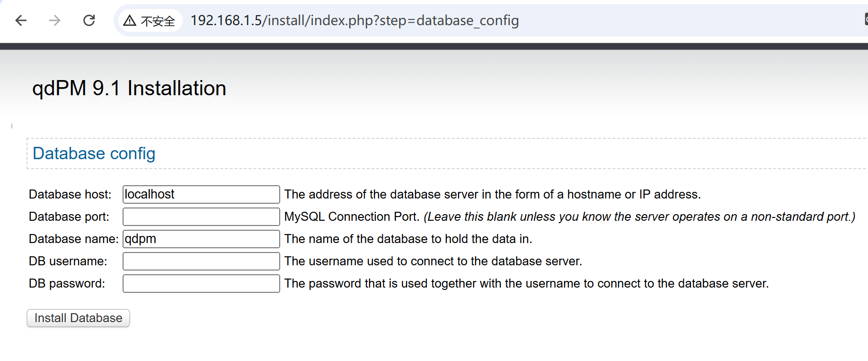Click the DB username text box

pos(201,261)
